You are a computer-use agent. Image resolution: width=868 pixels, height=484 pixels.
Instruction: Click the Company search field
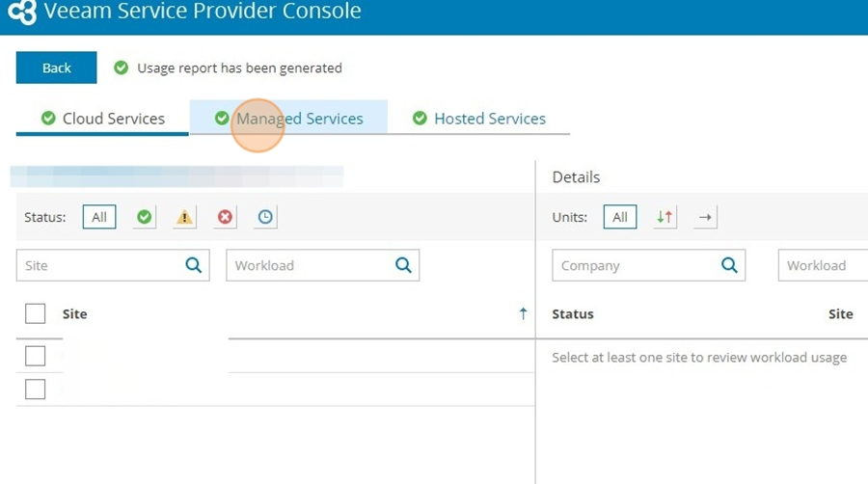(x=649, y=265)
